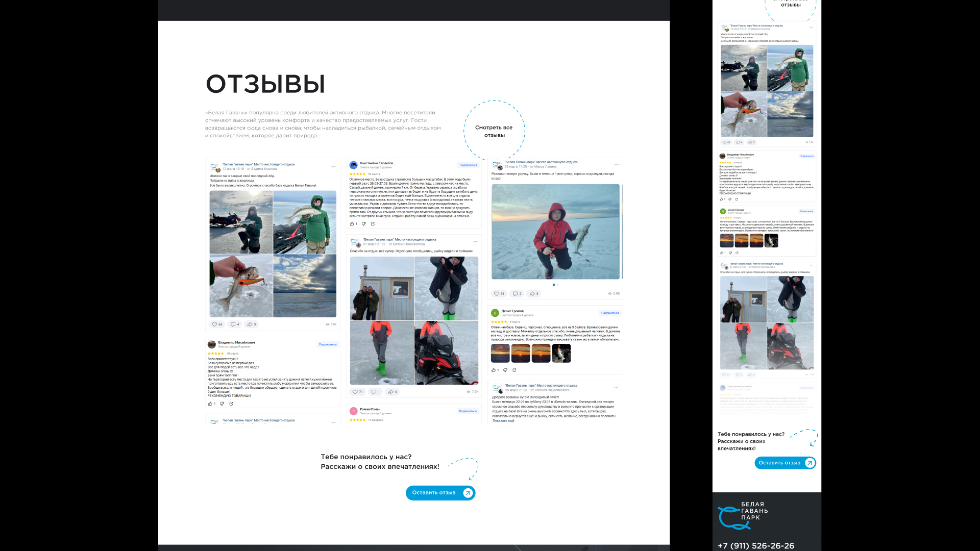Screen dimensions: 980x551
Task: Share the post with 61 likes
Action: pyautogui.click(x=534, y=294)
